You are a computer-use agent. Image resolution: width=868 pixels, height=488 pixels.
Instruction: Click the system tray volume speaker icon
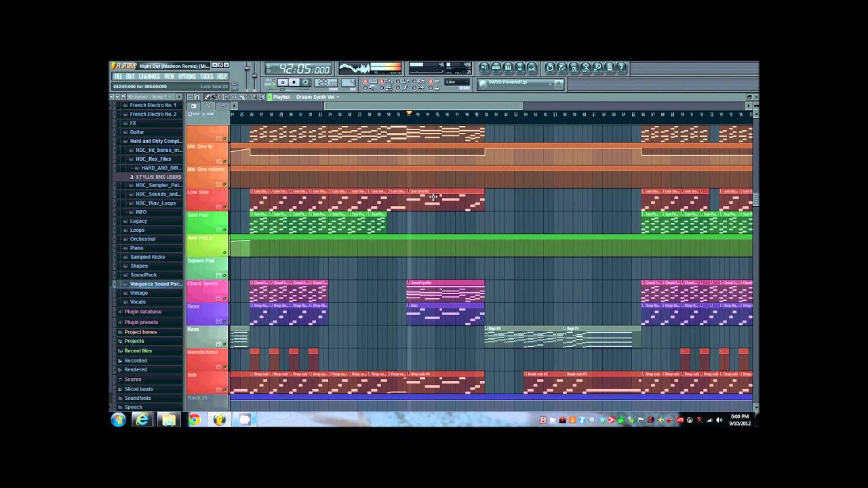click(x=719, y=420)
